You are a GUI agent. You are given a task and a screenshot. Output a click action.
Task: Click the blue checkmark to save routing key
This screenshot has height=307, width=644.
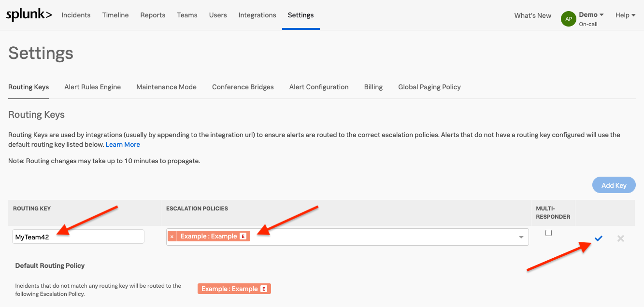pos(599,238)
